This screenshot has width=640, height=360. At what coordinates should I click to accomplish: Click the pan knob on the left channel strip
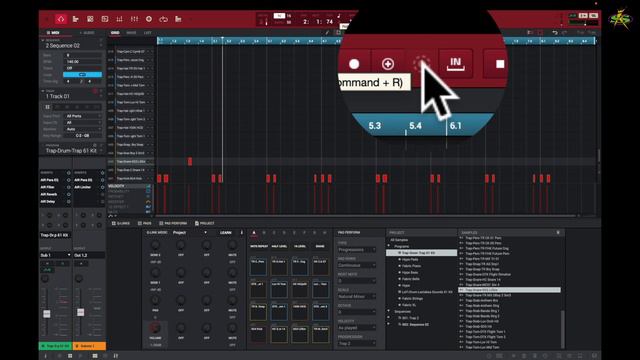45,279
